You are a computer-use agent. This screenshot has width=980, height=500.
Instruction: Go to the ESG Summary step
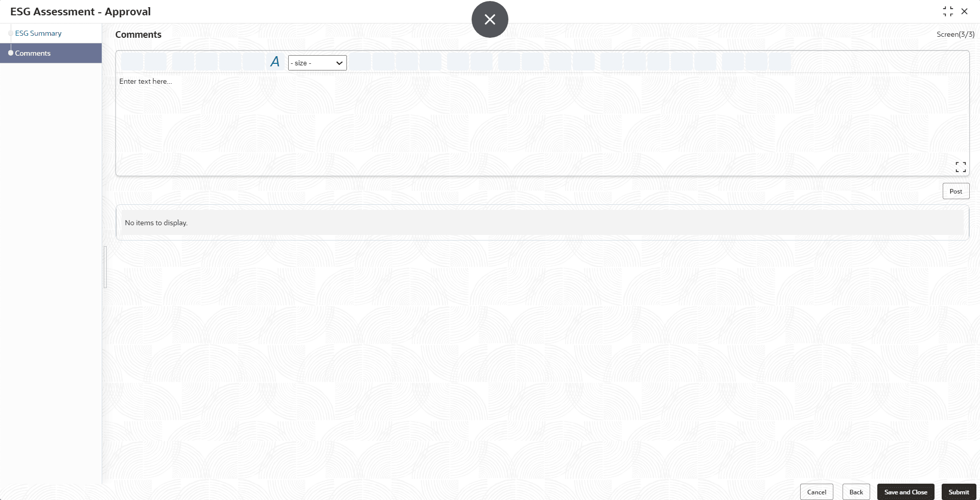pyautogui.click(x=38, y=33)
